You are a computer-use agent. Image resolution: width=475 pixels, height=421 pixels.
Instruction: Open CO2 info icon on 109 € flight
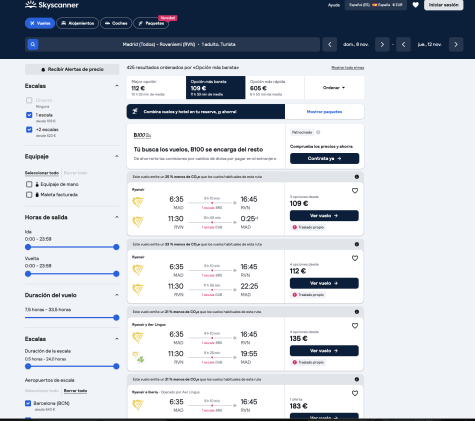click(x=357, y=177)
